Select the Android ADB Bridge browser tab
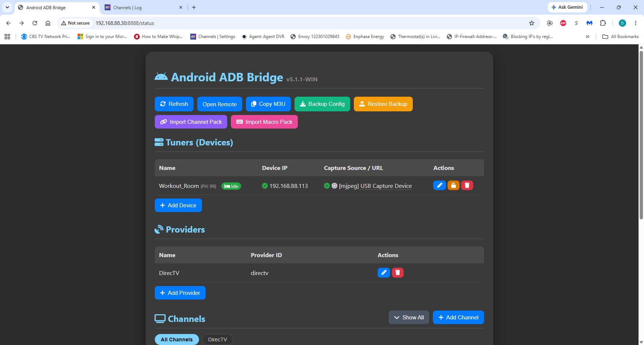This screenshot has width=644, height=345. (57, 7)
